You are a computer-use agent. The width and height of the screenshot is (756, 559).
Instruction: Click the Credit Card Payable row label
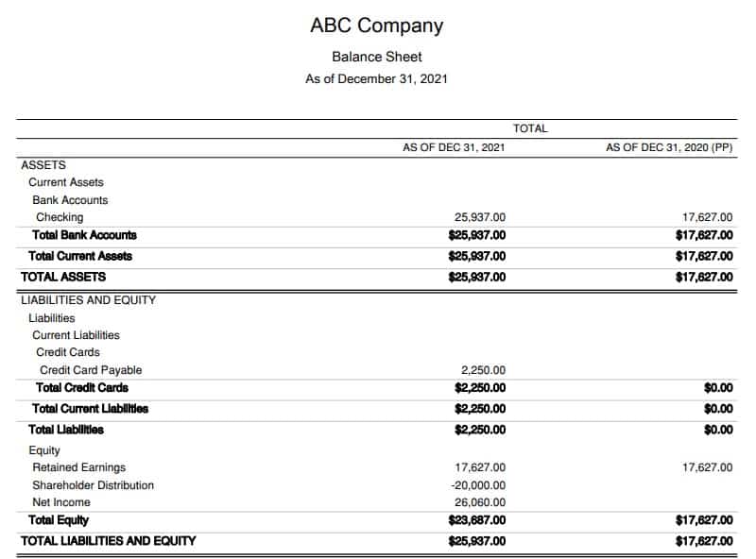pyautogui.click(x=91, y=370)
